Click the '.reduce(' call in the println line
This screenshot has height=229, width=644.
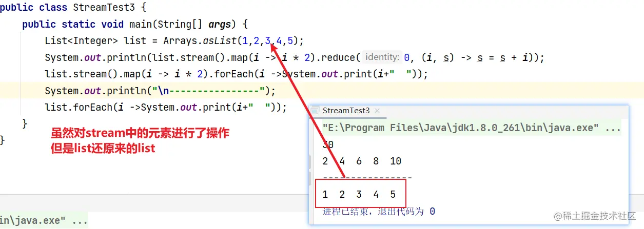[x=340, y=57]
